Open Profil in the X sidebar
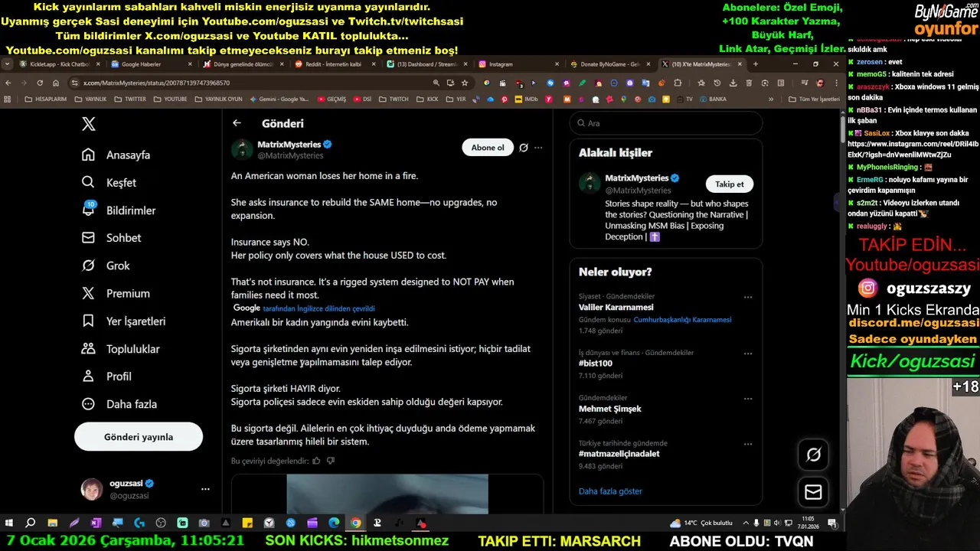 coord(107,377)
